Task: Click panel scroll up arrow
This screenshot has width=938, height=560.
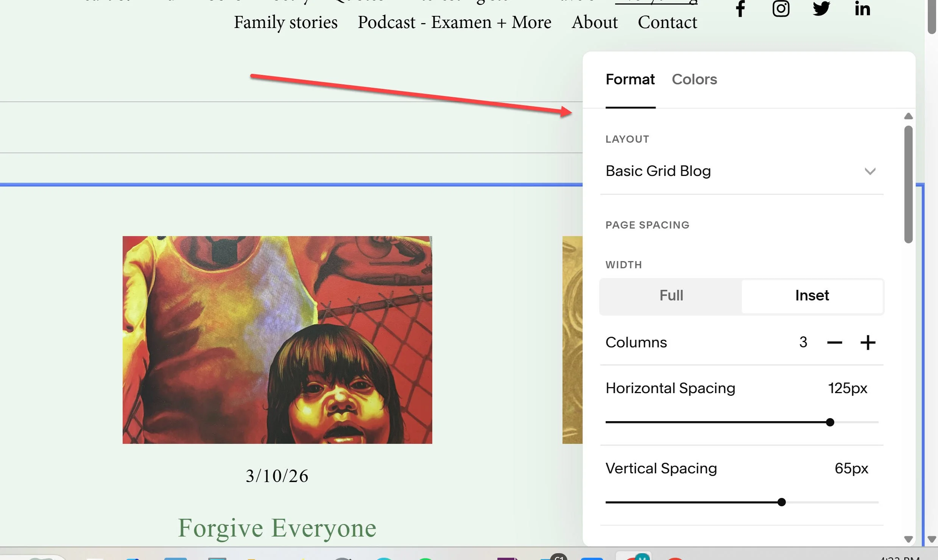Action: tap(908, 116)
